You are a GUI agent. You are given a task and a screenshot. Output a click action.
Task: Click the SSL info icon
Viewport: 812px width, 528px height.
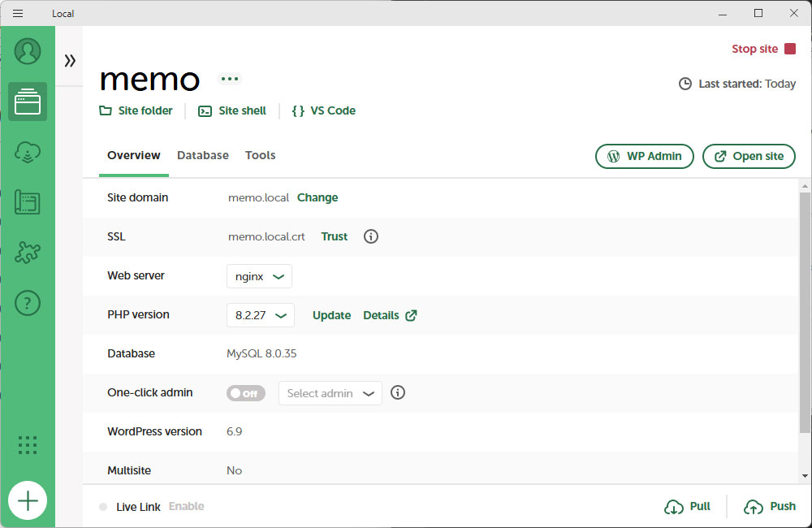pos(371,236)
